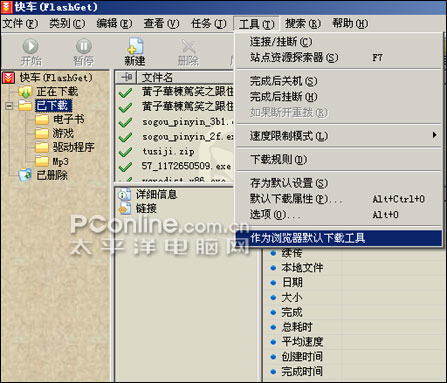The height and width of the screenshot is (383, 447).
Task: Click the 创建时间 detail row
Action: [302, 357]
